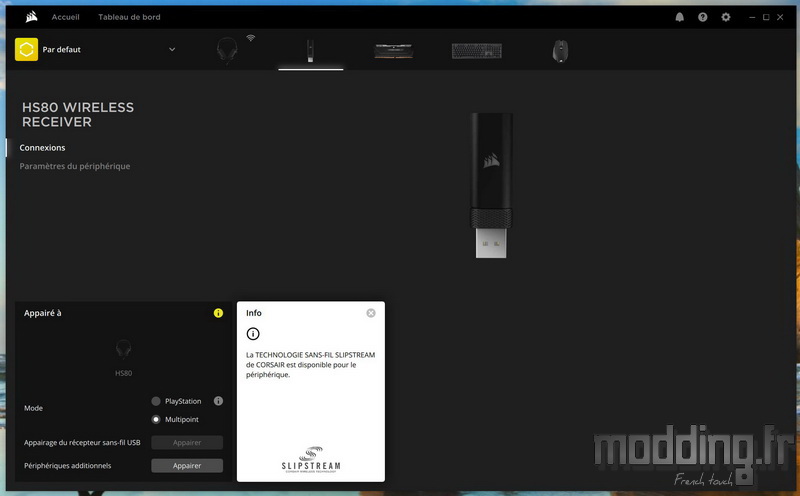Viewport: 800px width, 496px height.
Task: Click the Corsair sails logo in the header
Action: coord(32,17)
